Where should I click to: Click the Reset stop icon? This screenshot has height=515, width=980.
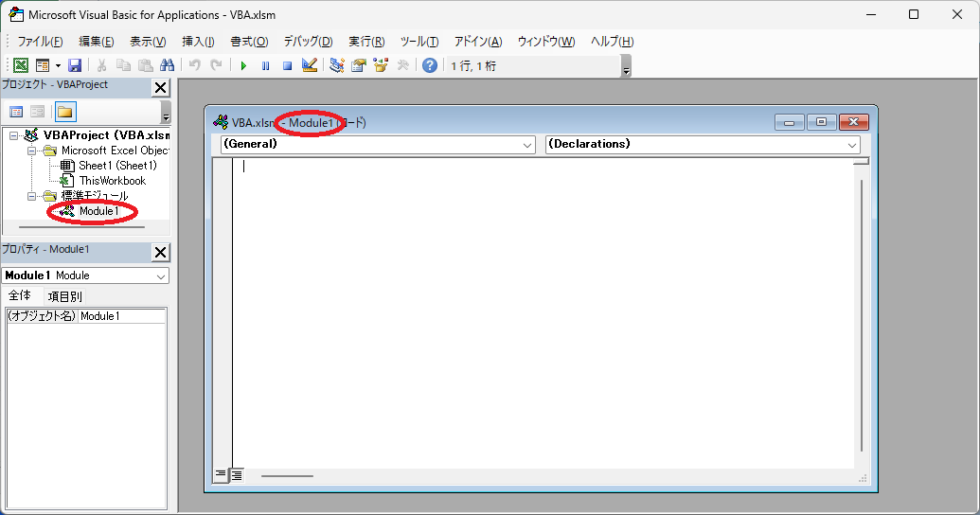(x=288, y=65)
